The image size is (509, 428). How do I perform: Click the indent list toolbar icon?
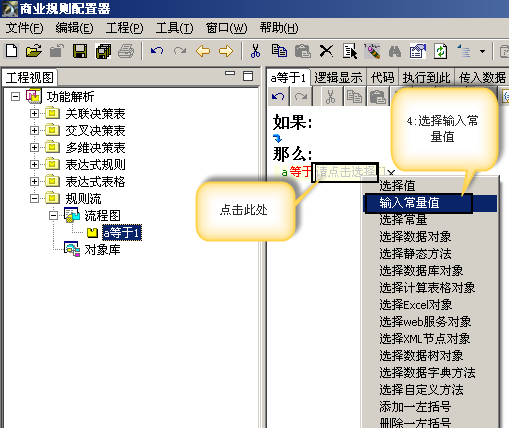tap(464, 51)
